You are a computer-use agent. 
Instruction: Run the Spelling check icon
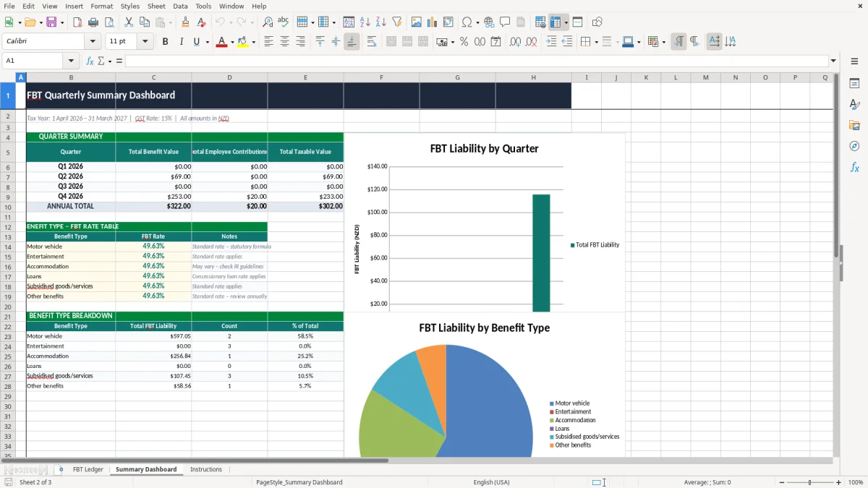[x=284, y=22]
